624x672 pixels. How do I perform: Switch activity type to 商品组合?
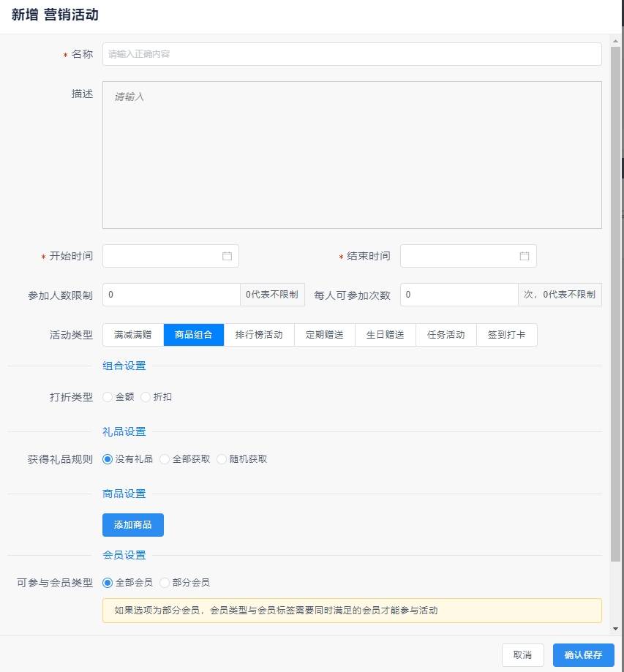click(x=193, y=335)
